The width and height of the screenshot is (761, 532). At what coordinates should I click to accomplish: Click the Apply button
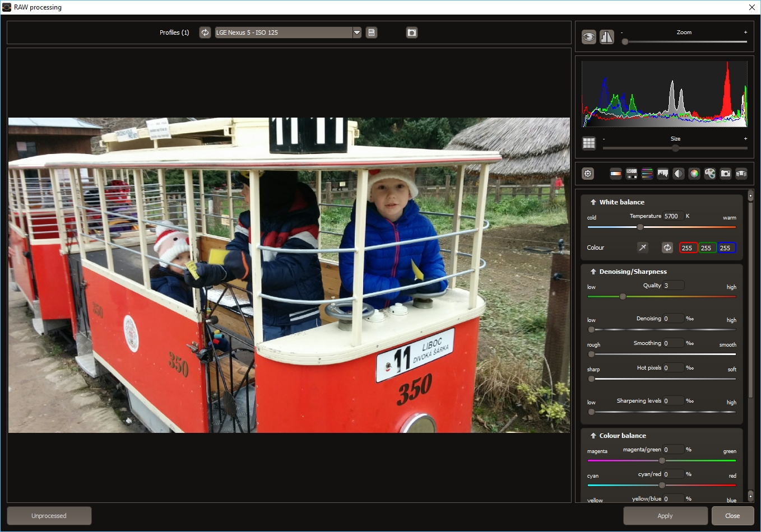point(665,516)
